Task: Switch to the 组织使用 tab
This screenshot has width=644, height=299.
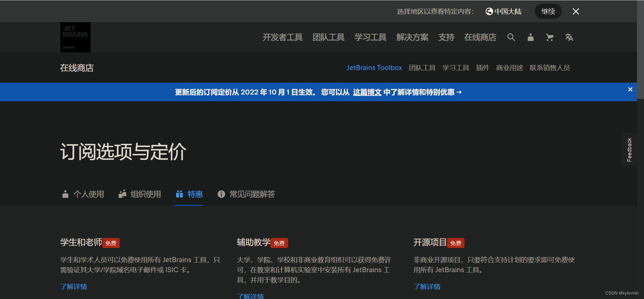Action: pyautogui.click(x=140, y=194)
